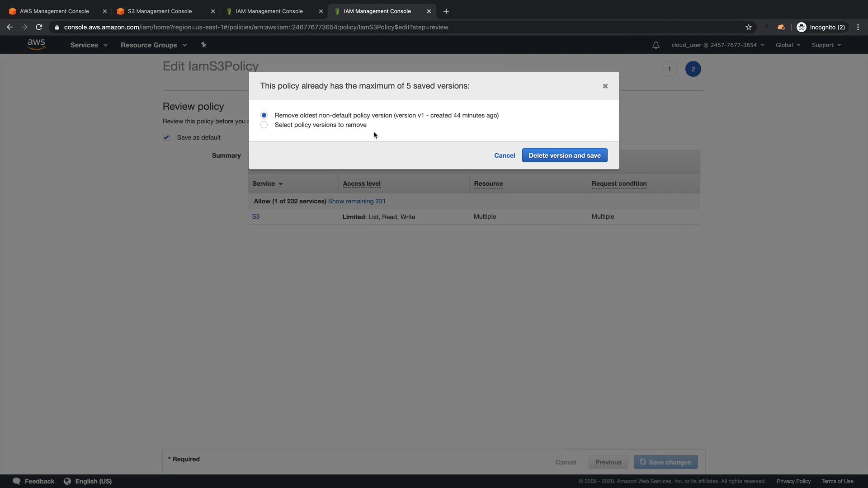The image size is (868, 488).
Task: Close the maximum versions dialog
Action: (605, 86)
